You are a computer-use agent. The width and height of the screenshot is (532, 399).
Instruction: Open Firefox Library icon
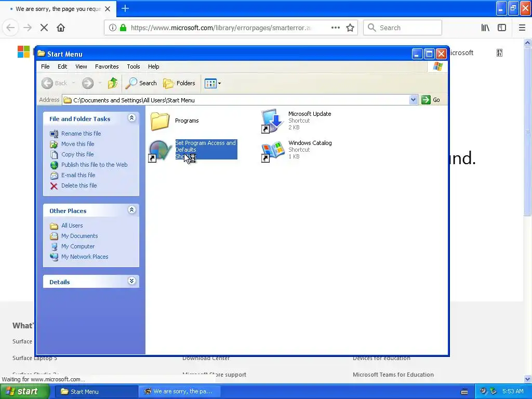click(x=485, y=28)
